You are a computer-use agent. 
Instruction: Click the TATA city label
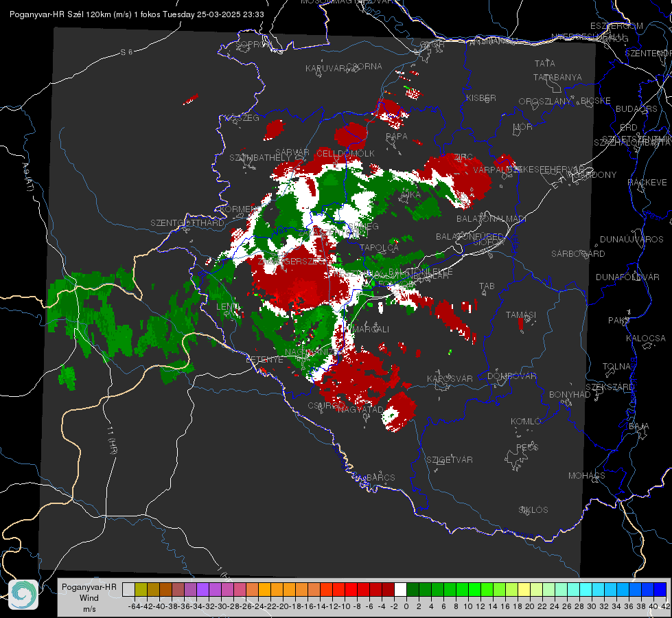545,63
